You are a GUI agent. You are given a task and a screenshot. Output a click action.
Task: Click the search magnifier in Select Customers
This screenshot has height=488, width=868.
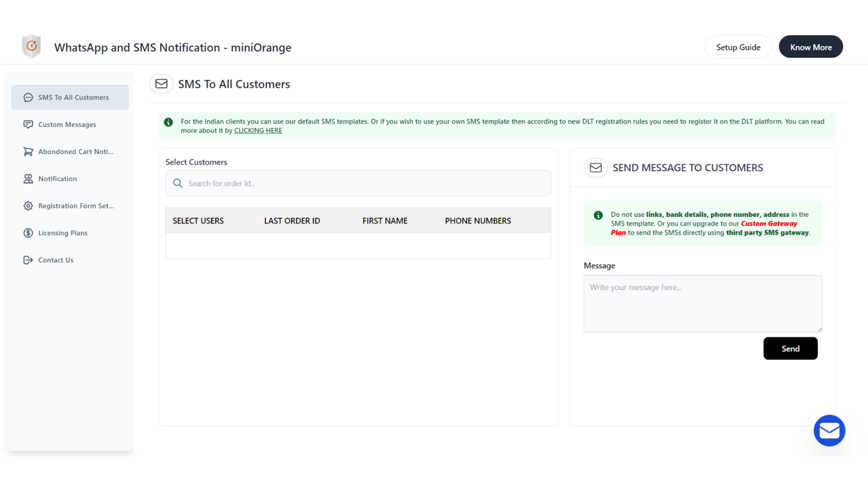[177, 183]
